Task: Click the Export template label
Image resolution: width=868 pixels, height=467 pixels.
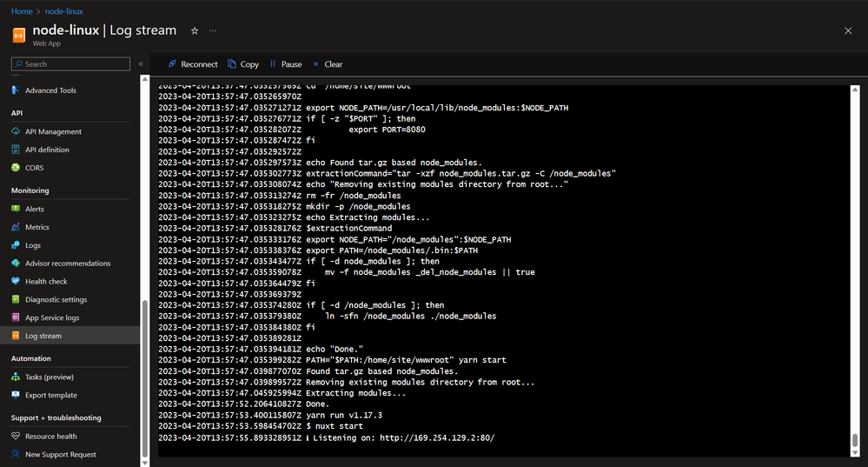Action: (51, 395)
